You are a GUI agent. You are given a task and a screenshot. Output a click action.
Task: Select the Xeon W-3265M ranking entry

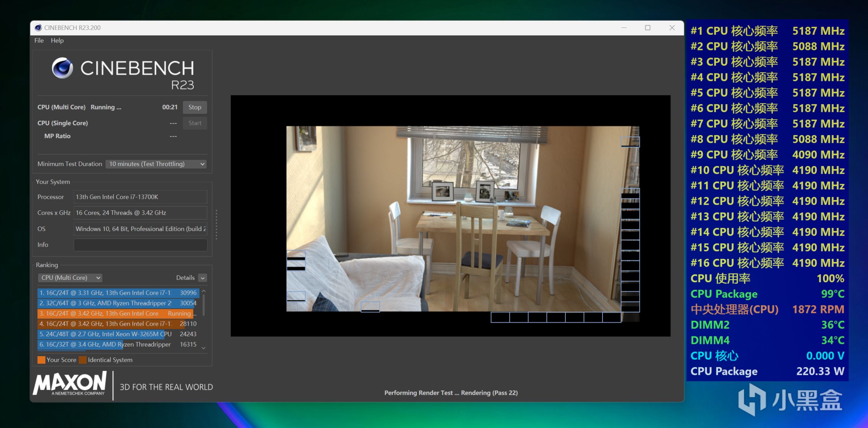(118, 334)
